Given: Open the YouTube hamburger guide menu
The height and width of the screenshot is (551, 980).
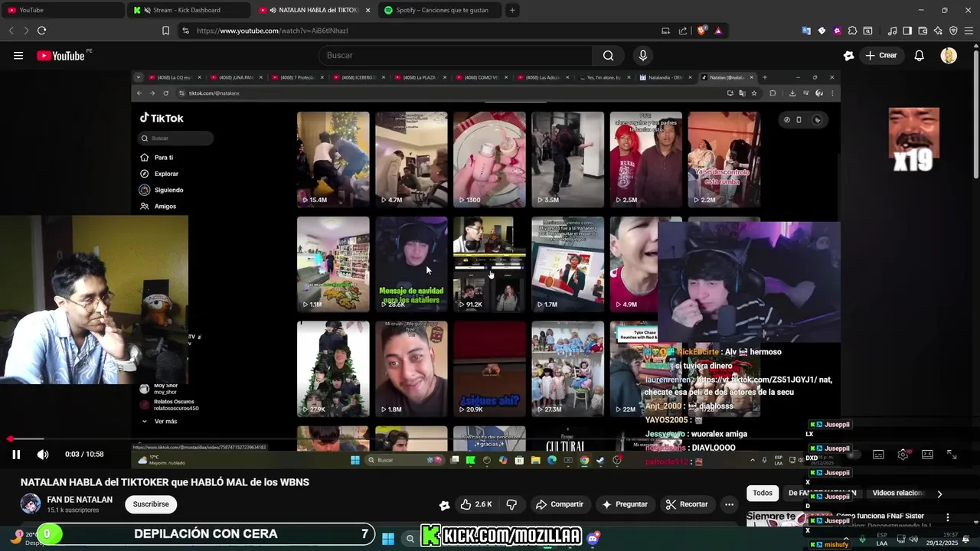Looking at the screenshot, I should pyautogui.click(x=18, y=55).
